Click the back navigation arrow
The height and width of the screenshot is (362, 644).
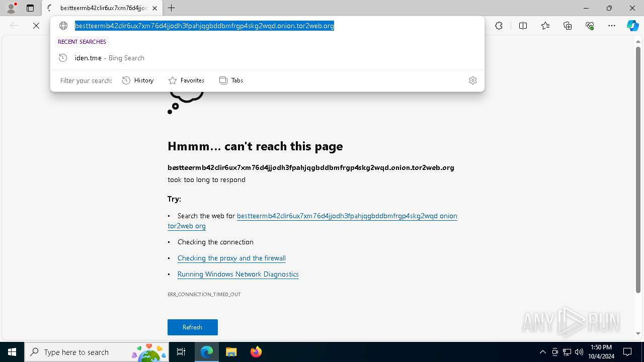(x=14, y=26)
